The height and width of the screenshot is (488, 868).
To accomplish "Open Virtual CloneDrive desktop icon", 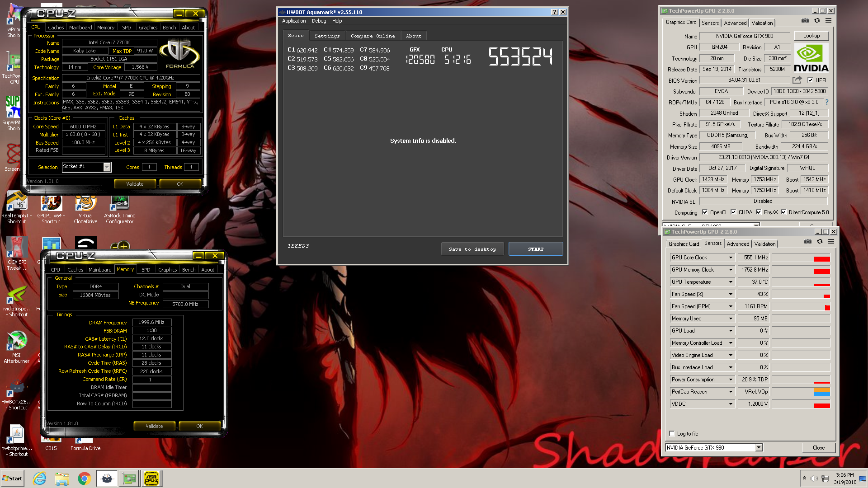I will (x=85, y=208).
